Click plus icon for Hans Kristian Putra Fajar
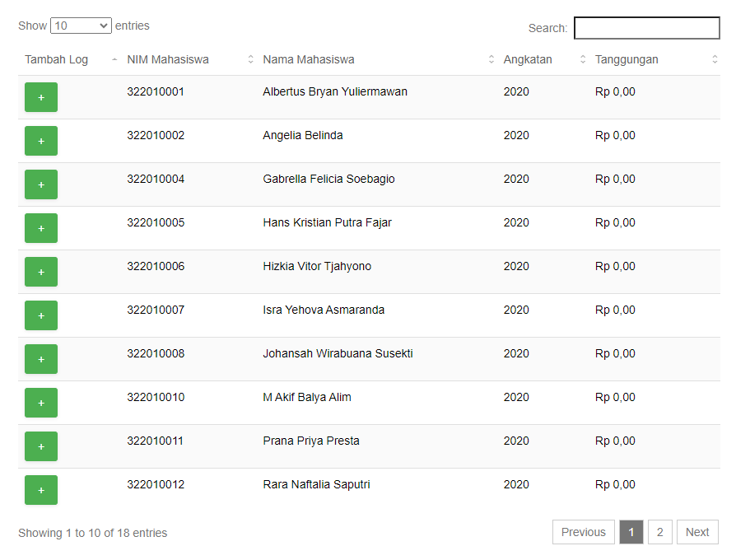This screenshot has height=560, width=736. pos(41,228)
